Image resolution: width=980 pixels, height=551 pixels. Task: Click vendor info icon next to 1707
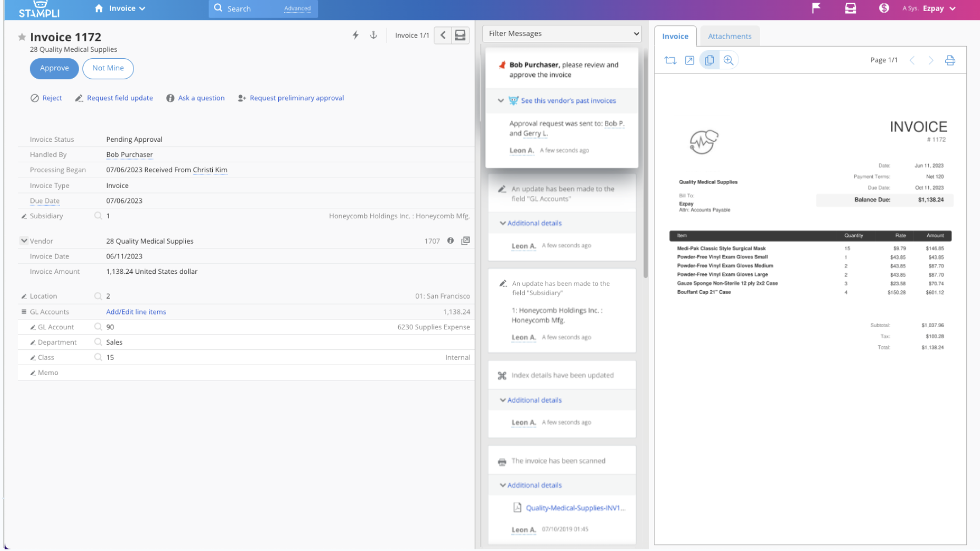[x=450, y=241]
